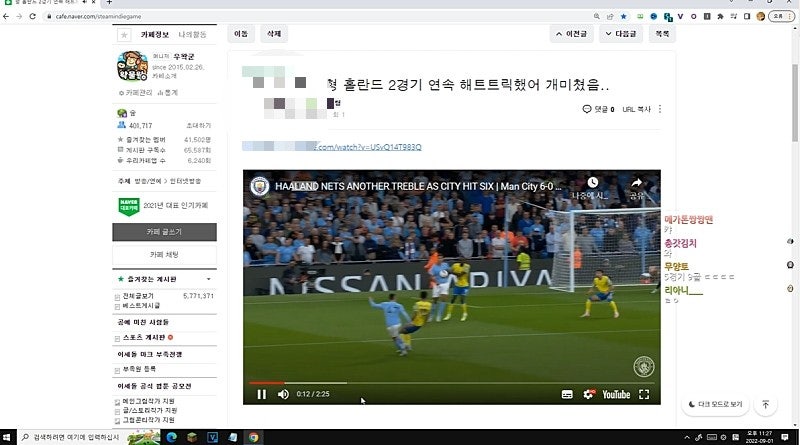Click the video Share arrow icon
Screen dimensions: 800x445
tap(637, 183)
